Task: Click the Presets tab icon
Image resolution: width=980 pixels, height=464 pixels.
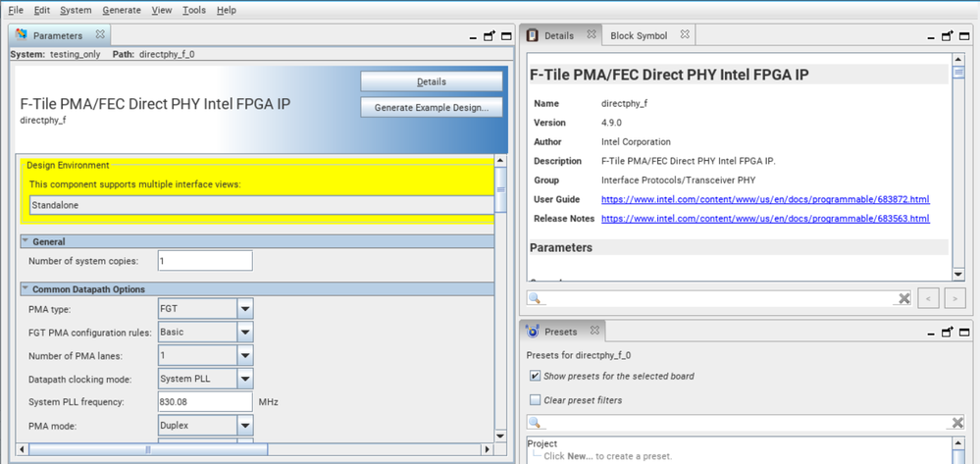Action: tap(533, 331)
